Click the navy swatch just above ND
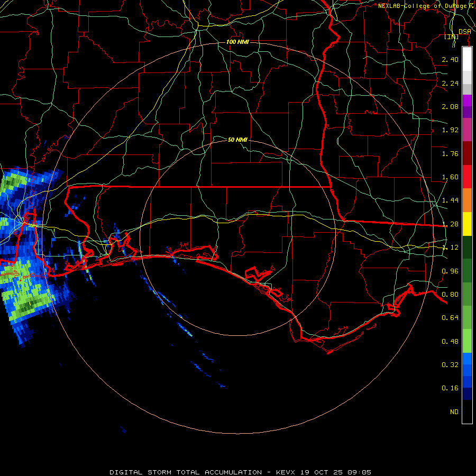 pos(467,394)
